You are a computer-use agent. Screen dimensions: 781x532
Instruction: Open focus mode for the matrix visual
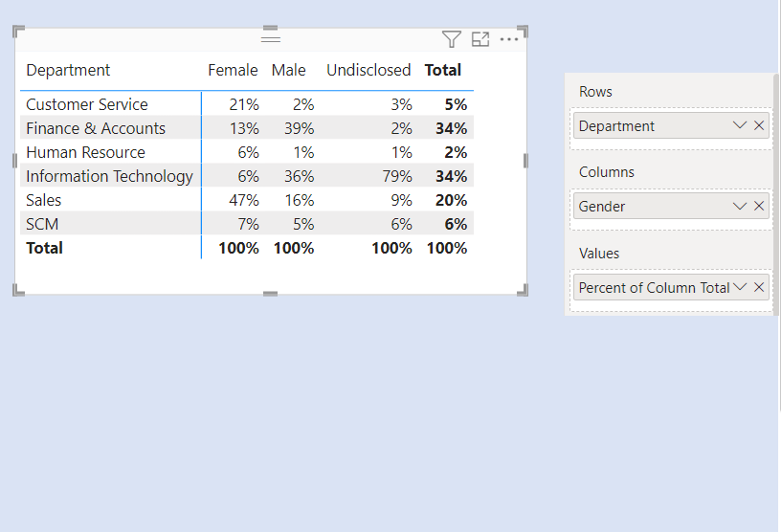point(480,39)
